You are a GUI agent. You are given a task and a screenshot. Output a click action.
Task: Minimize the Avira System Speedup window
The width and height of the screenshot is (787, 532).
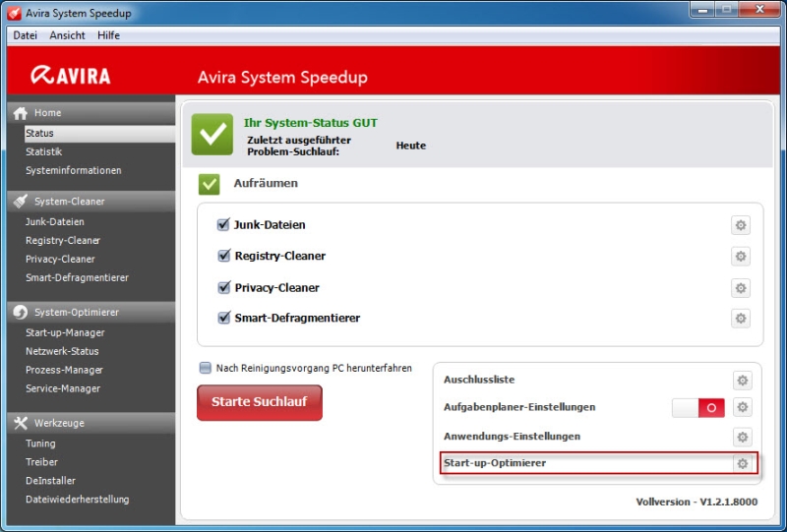[702, 10]
